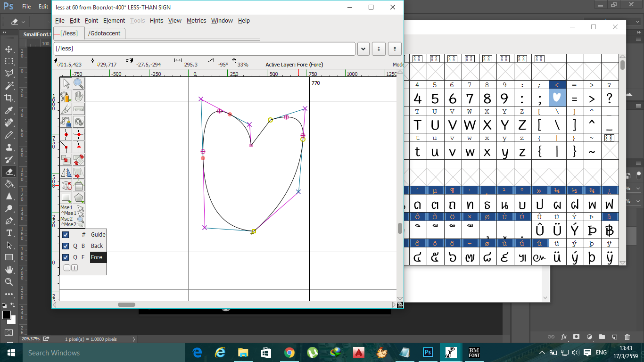Choose the Pen add-point tool

(x=66, y=122)
